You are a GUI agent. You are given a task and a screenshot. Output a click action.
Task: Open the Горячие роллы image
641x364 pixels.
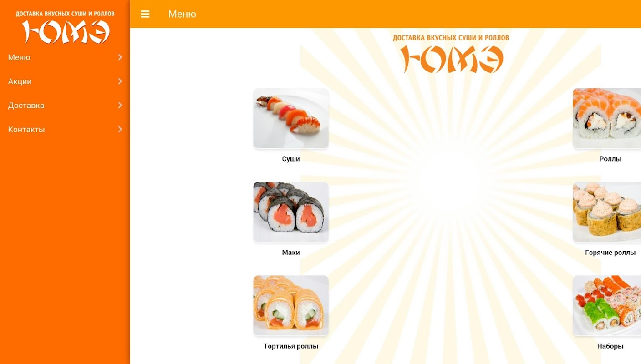tap(607, 212)
